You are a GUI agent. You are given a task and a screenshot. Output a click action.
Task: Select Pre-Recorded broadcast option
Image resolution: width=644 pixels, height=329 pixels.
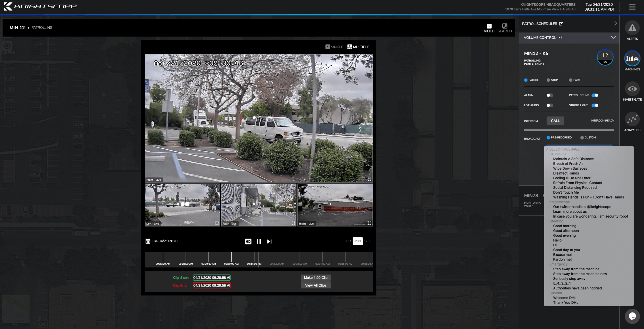pos(548,138)
